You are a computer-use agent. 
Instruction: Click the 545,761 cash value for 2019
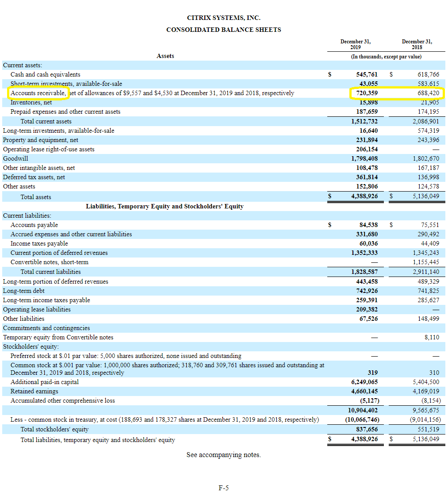click(x=367, y=74)
